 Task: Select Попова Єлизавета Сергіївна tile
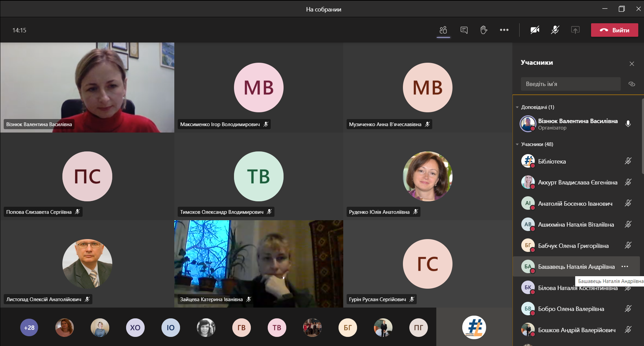click(87, 176)
